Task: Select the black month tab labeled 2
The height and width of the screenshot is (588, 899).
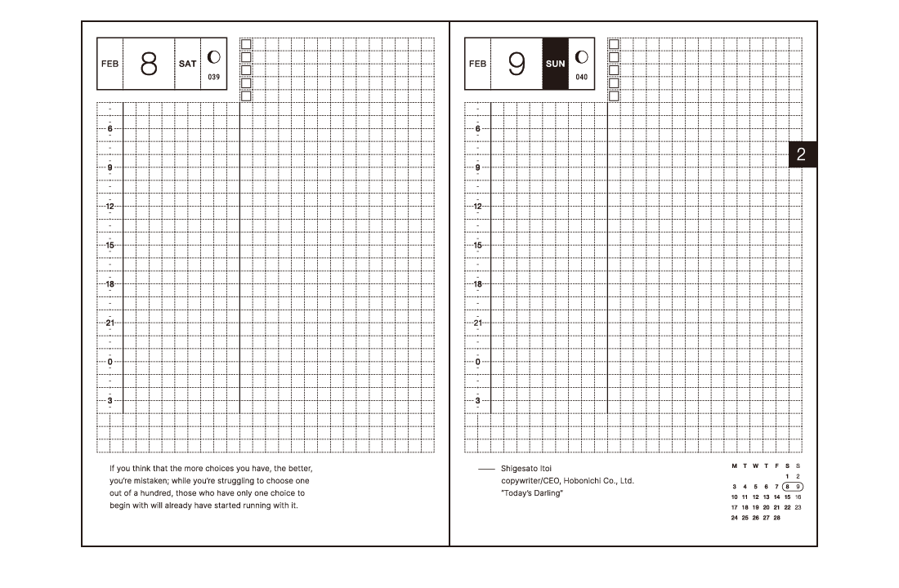Action: click(x=801, y=154)
